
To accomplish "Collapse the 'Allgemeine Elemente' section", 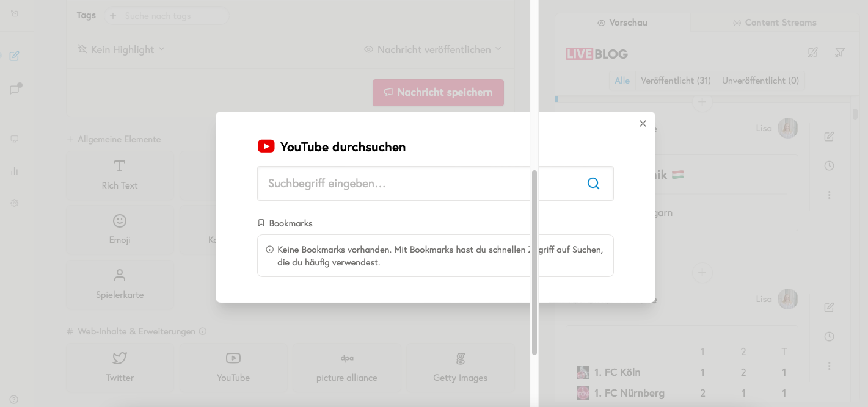I will click(x=114, y=139).
